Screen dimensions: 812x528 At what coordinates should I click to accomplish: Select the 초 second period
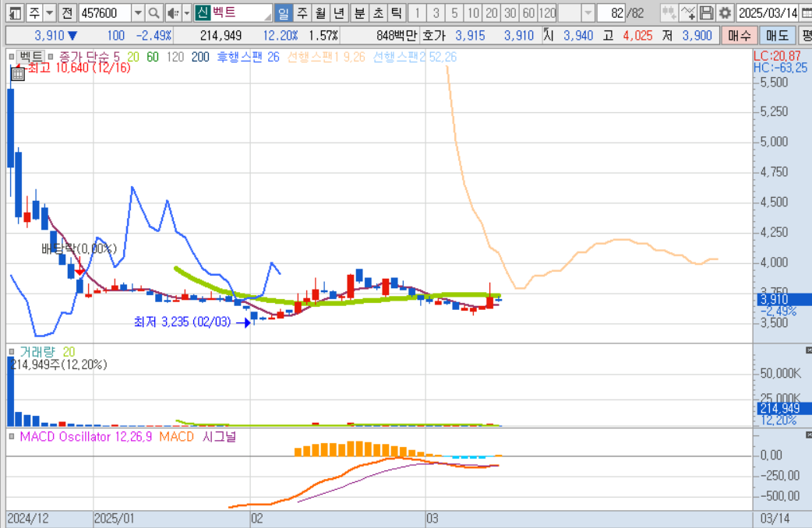[378, 12]
